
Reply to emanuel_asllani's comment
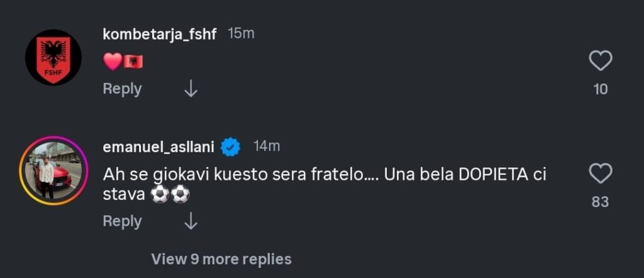[122, 221]
